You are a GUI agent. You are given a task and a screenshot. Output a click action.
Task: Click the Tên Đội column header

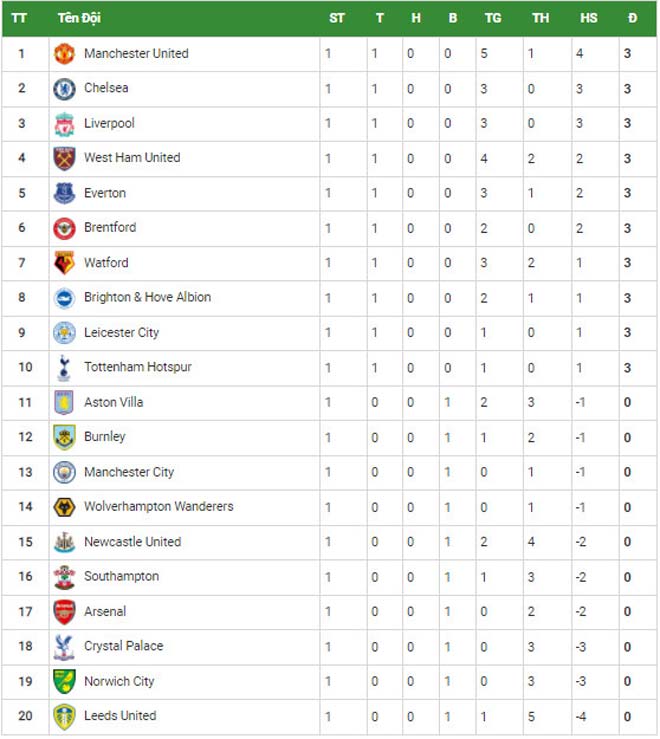(x=79, y=18)
